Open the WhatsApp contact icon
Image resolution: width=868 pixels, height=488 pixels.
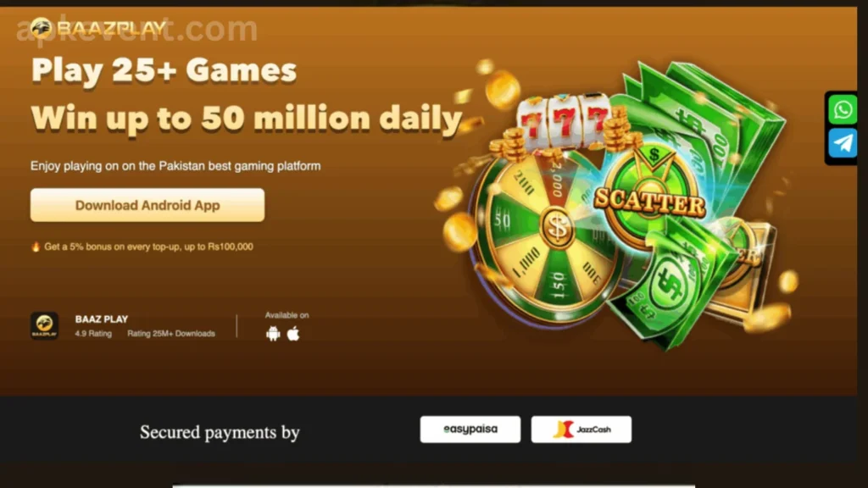click(843, 109)
